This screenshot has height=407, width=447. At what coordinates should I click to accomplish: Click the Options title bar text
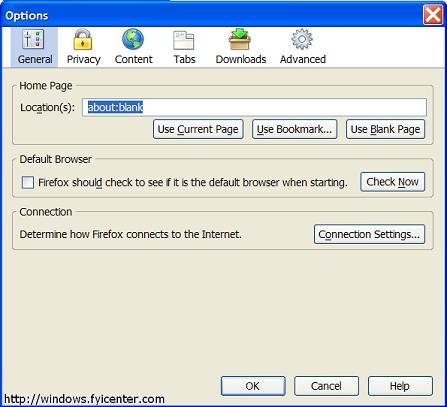(x=27, y=16)
